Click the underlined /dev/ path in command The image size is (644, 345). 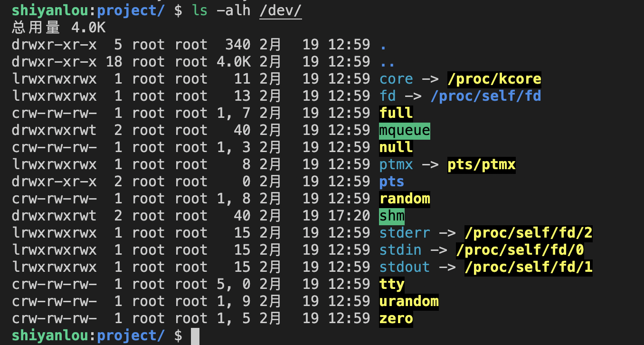[x=281, y=10]
